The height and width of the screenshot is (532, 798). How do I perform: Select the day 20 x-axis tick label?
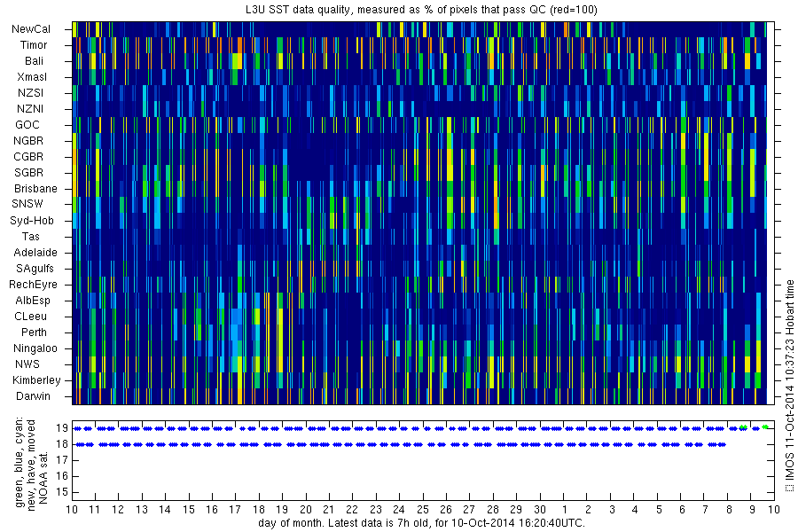305,509
